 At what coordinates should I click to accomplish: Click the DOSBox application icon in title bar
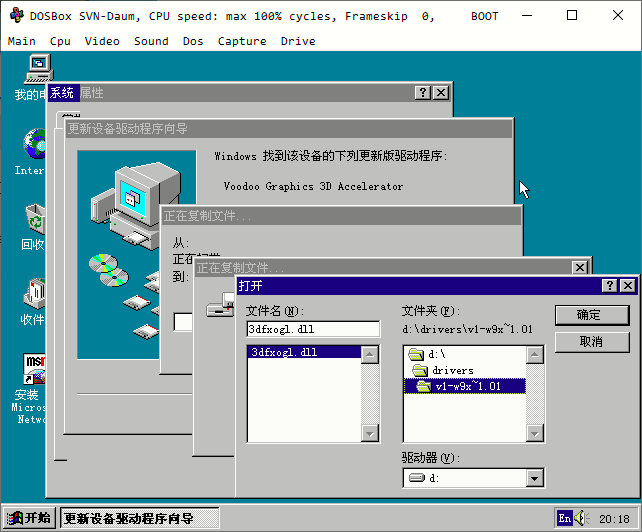[x=17, y=16]
